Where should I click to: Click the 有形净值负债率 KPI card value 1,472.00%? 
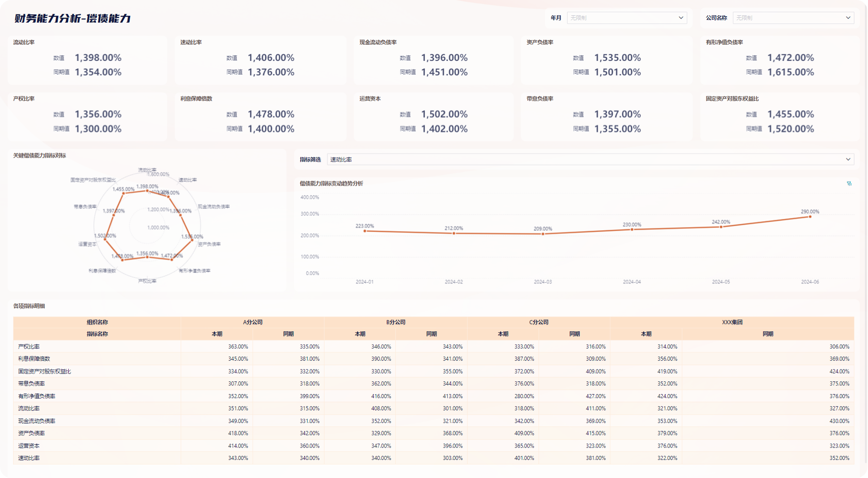tap(790, 58)
